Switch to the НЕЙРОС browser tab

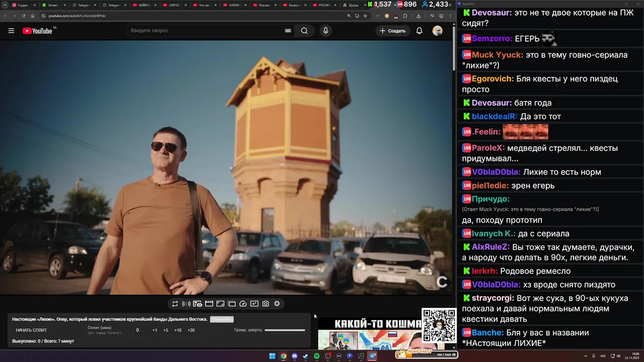[x=144, y=5]
